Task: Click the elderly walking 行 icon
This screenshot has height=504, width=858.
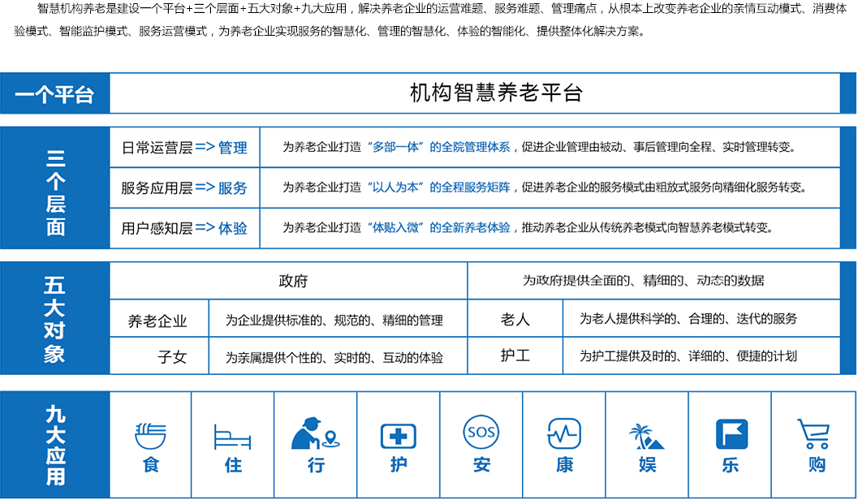Action: pos(315,434)
